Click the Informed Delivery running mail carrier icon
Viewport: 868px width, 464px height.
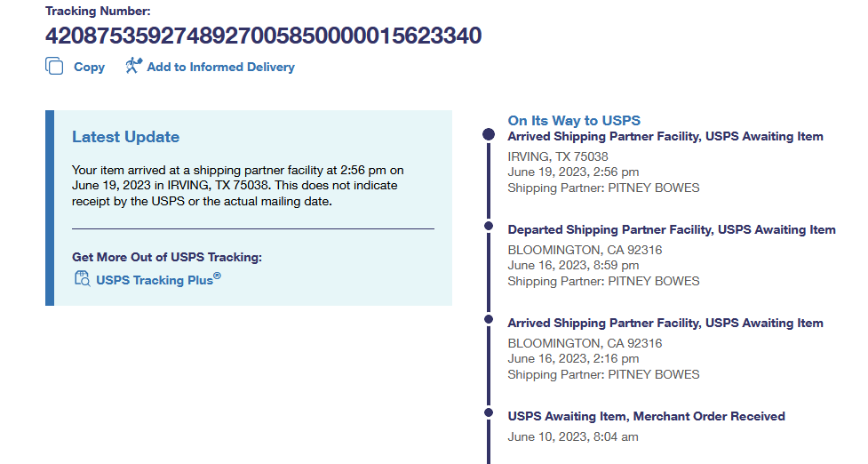coord(133,66)
